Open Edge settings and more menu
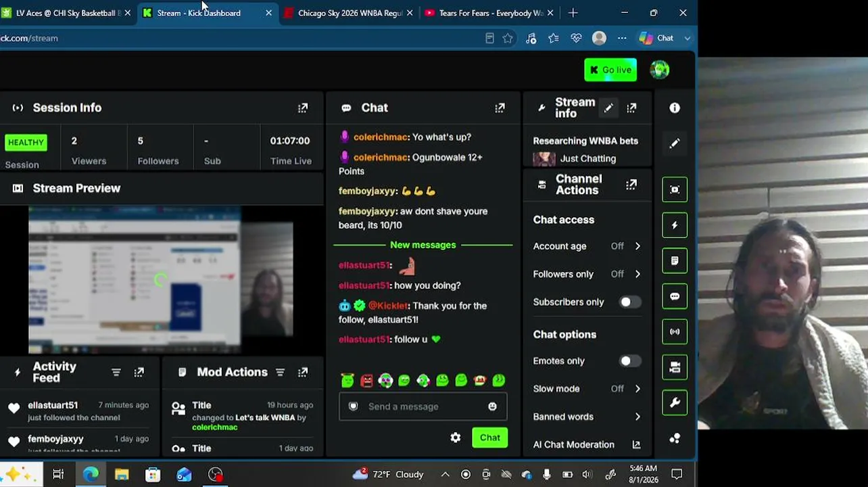 [622, 39]
